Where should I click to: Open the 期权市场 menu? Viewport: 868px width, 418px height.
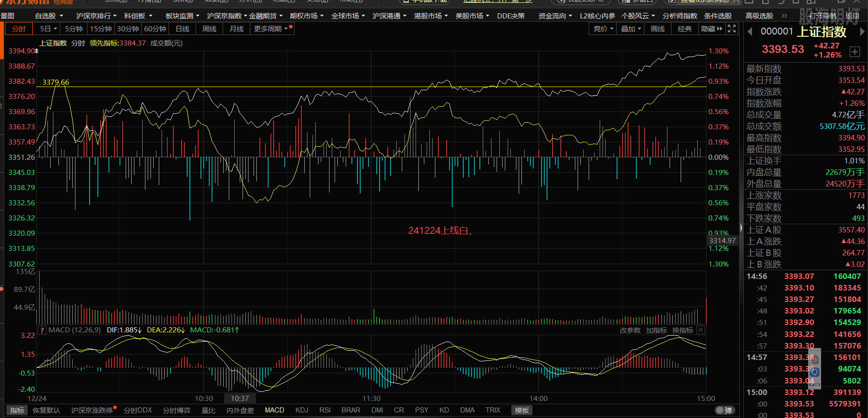(307, 16)
